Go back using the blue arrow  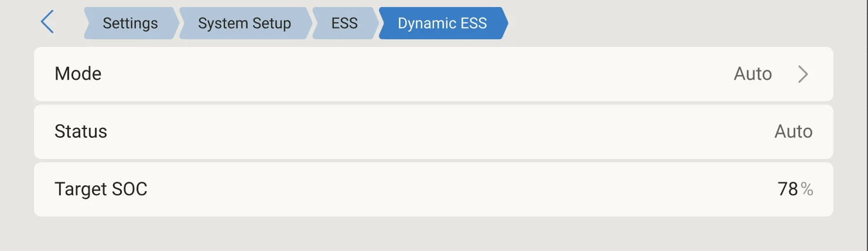click(x=47, y=23)
